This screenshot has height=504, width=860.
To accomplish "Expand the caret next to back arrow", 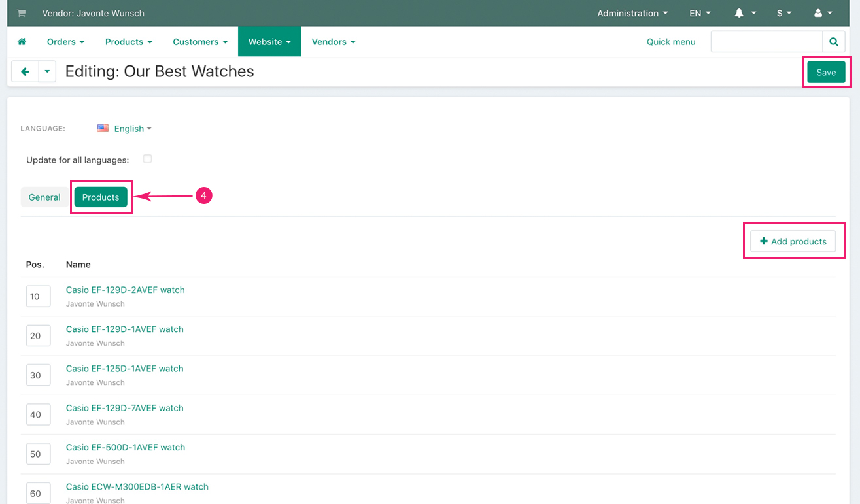I will tap(47, 72).
